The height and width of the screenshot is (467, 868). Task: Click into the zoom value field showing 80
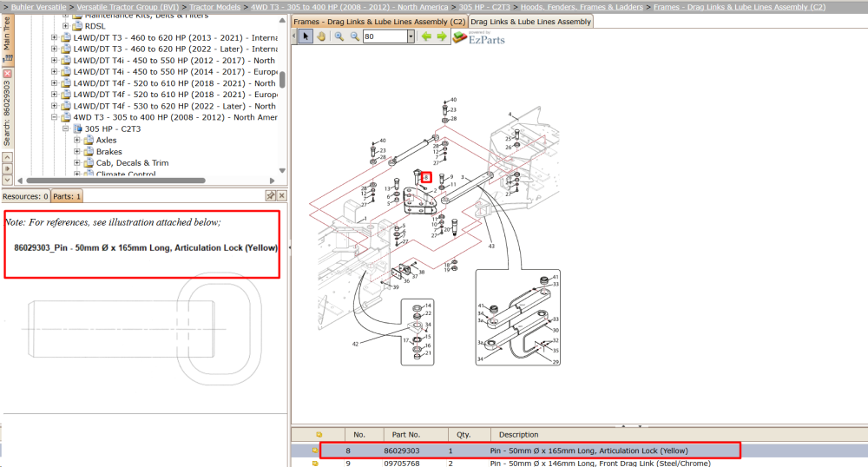tap(385, 36)
